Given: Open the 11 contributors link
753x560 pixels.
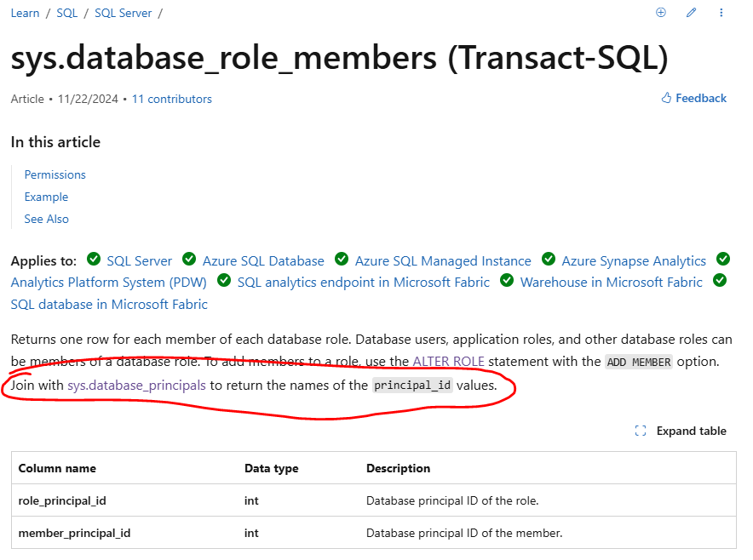Looking at the screenshot, I should pos(172,99).
